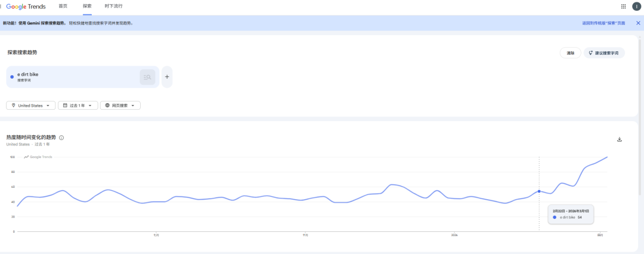The width and height of the screenshot is (644, 254).
Task: Open the 返回到传统版"探索"页面 link
Action: tap(603, 23)
